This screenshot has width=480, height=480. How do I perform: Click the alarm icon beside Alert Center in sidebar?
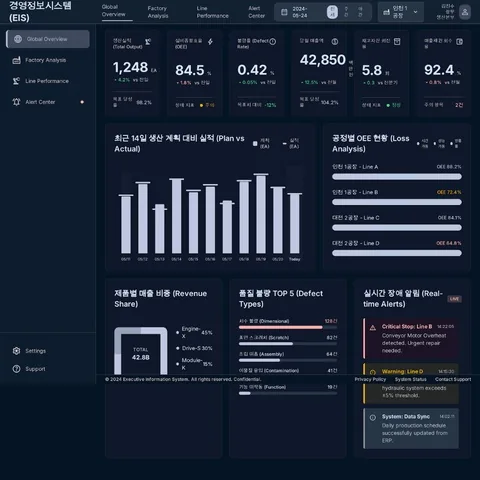point(16,102)
